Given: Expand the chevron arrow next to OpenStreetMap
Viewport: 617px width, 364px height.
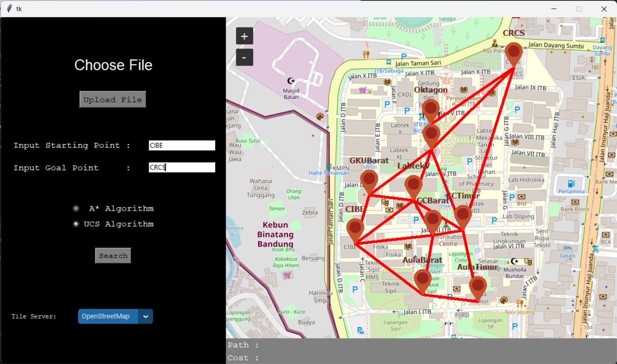Looking at the screenshot, I should [x=145, y=316].
